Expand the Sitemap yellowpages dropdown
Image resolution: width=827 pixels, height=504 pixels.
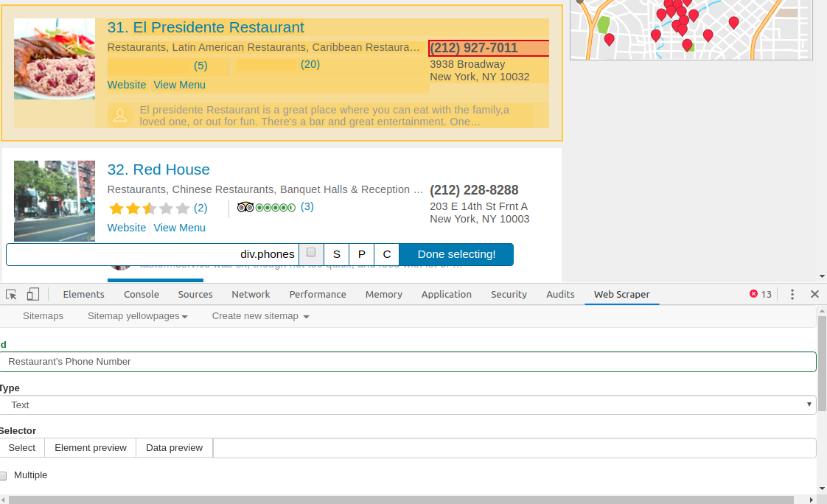coord(137,316)
